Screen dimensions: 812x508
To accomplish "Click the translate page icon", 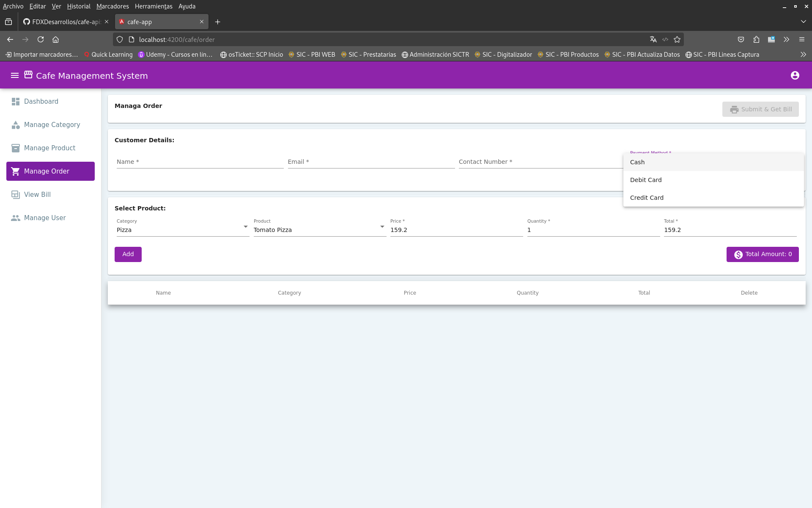I will click(x=653, y=39).
